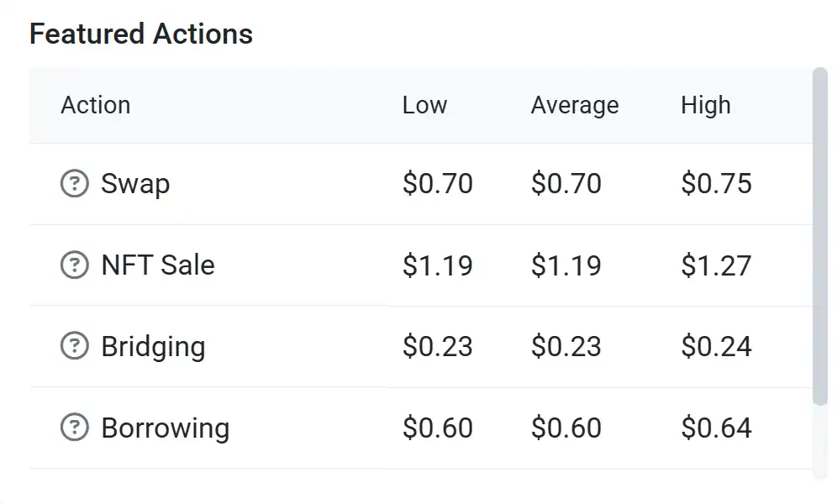Select the Bridging action label

153,346
